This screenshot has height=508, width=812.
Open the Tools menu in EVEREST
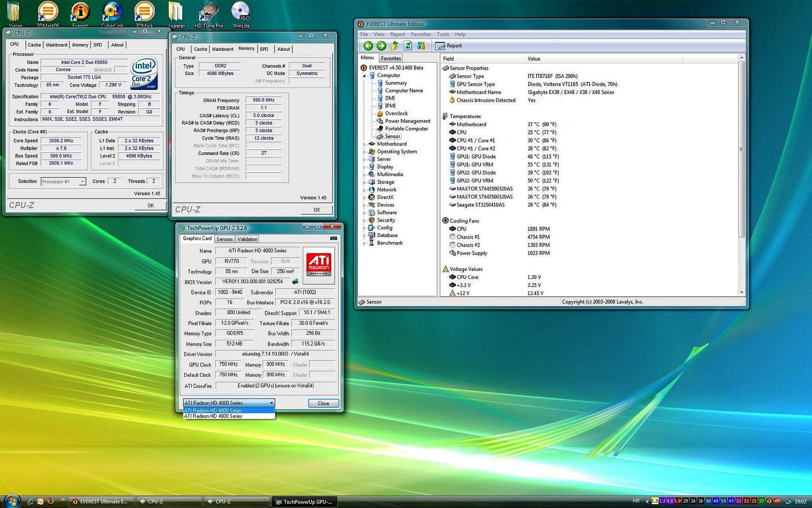click(443, 34)
